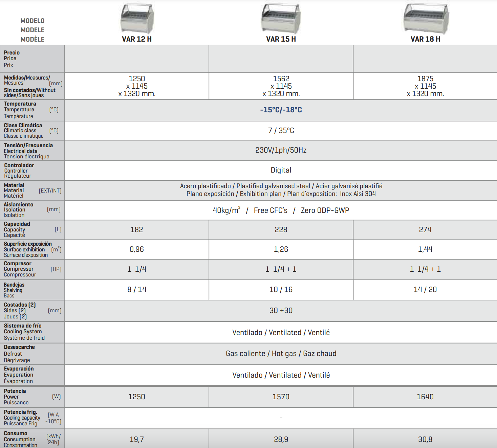Click the Inox Aisi 304 material text
497x448 pixels.
[358, 194]
